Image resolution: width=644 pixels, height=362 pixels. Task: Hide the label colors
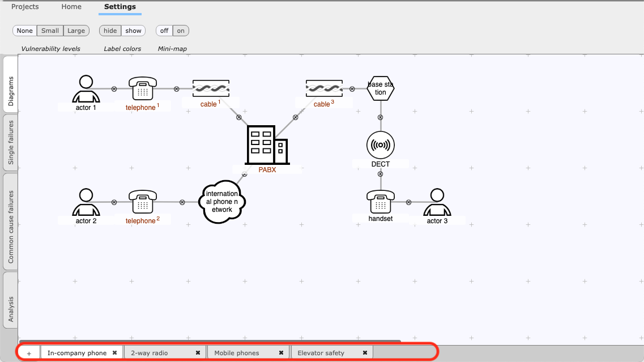coord(110,31)
